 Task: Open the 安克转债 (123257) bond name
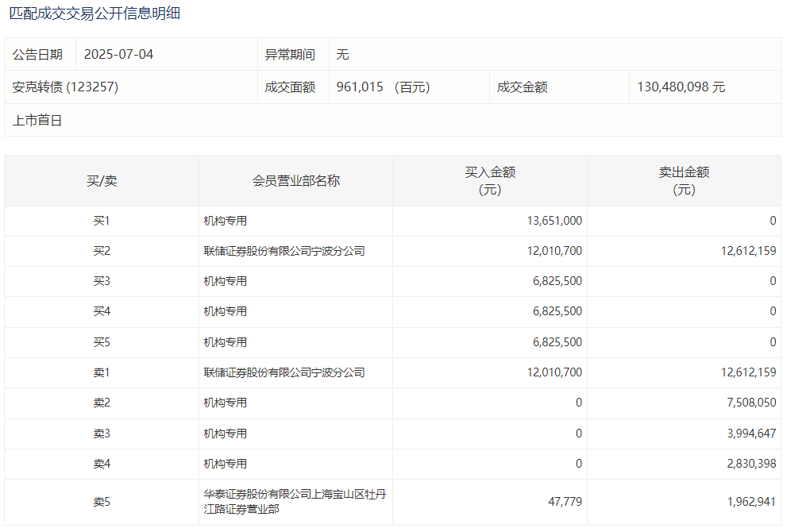coord(65,87)
